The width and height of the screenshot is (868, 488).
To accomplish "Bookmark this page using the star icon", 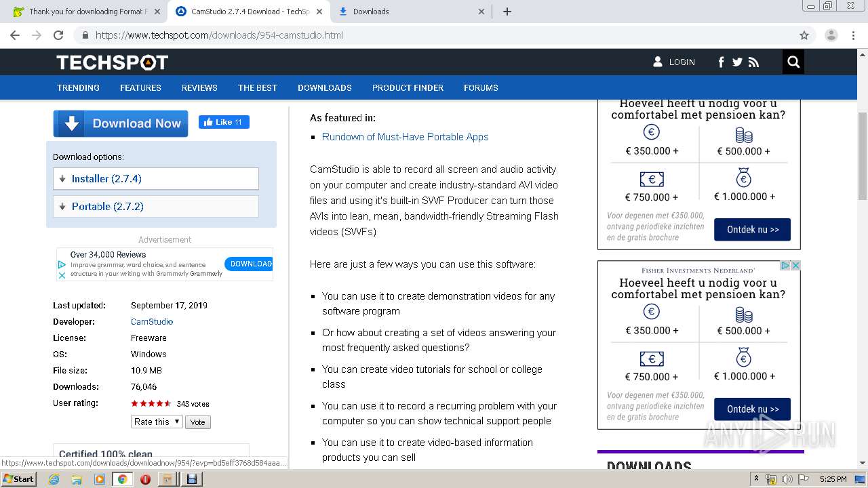I will click(x=804, y=35).
